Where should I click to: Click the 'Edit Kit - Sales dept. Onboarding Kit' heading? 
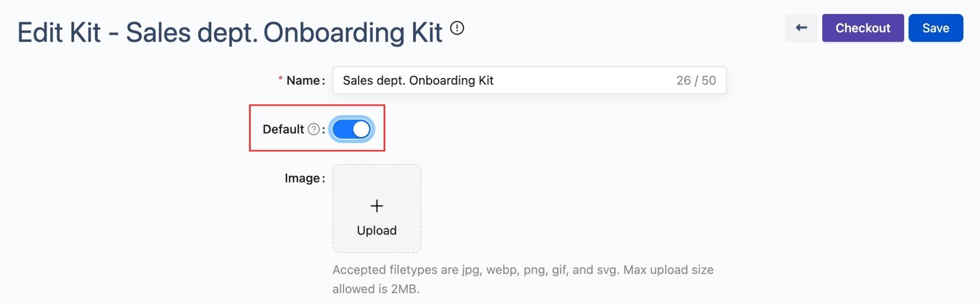pyautogui.click(x=230, y=32)
